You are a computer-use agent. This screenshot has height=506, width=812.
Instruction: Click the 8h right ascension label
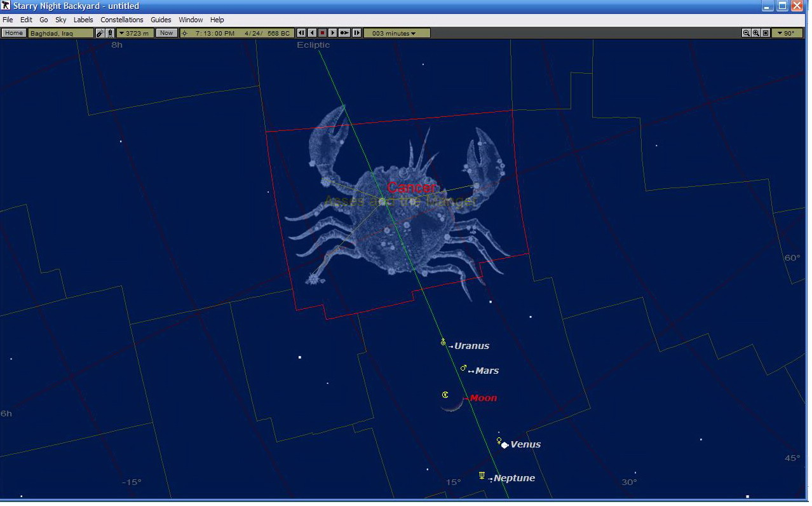117,45
